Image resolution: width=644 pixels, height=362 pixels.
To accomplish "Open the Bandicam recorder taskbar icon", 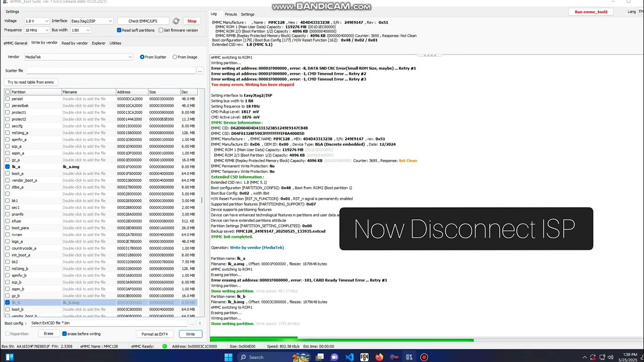I will 424,357.
